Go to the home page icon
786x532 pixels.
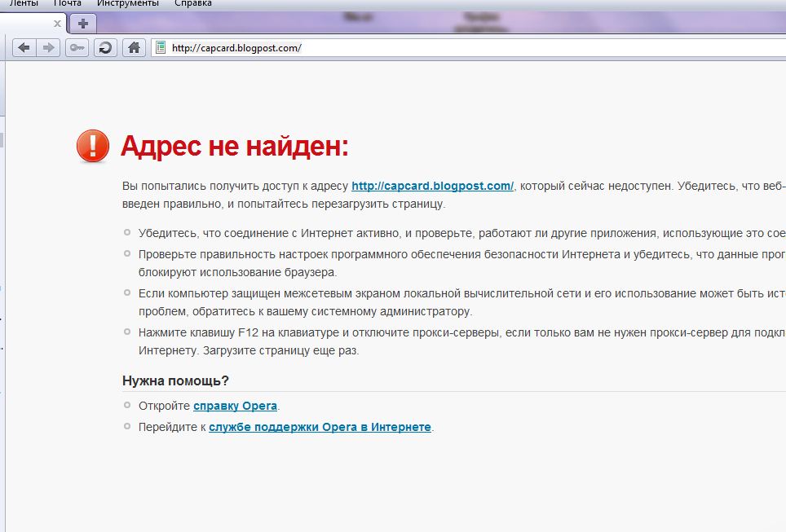[134, 48]
